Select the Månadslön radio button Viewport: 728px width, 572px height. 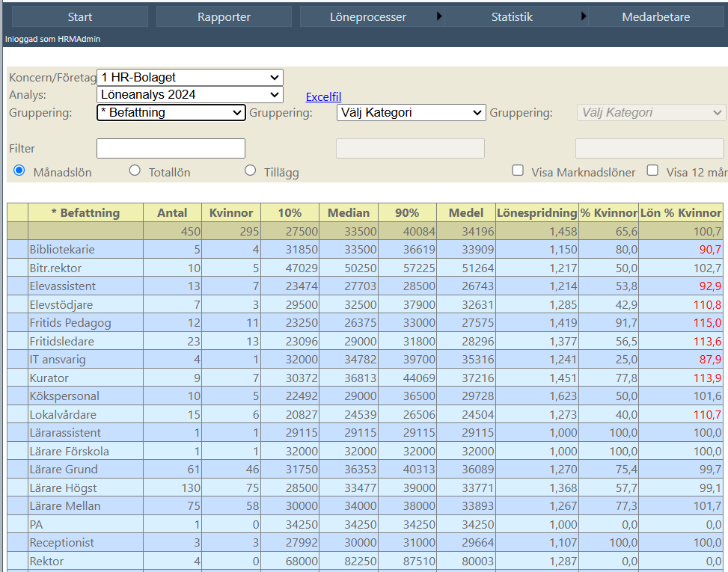coord(19,170)
